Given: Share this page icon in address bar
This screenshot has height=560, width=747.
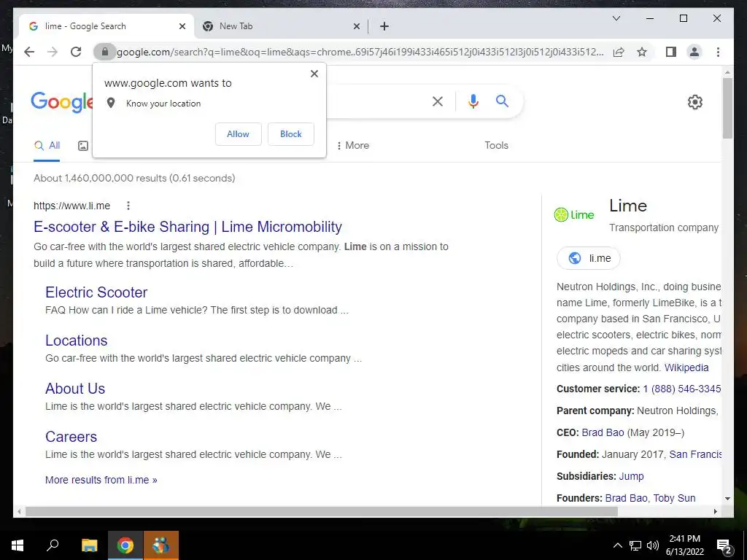Looking at the screenshot, I should (619, 52).
